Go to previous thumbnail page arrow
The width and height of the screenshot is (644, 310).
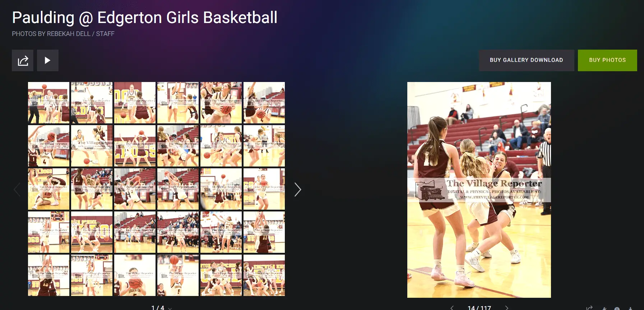point(17,190)
